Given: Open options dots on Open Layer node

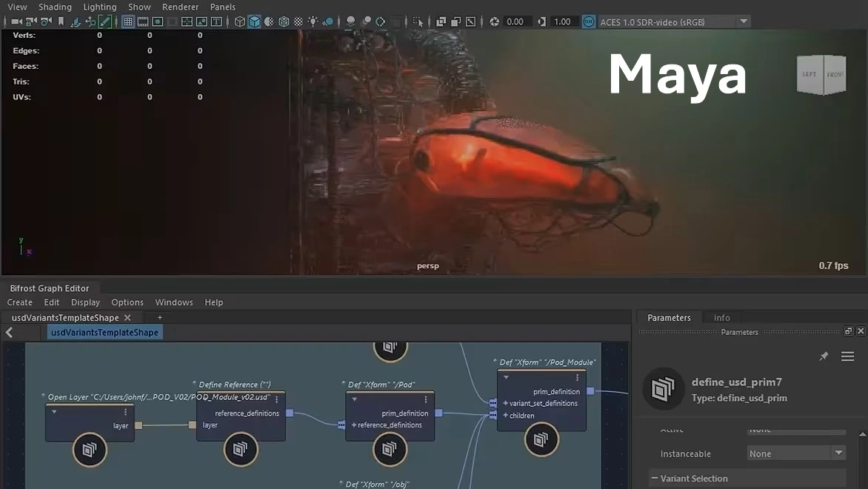Looking at the screenshot, I should pos(126,412).
